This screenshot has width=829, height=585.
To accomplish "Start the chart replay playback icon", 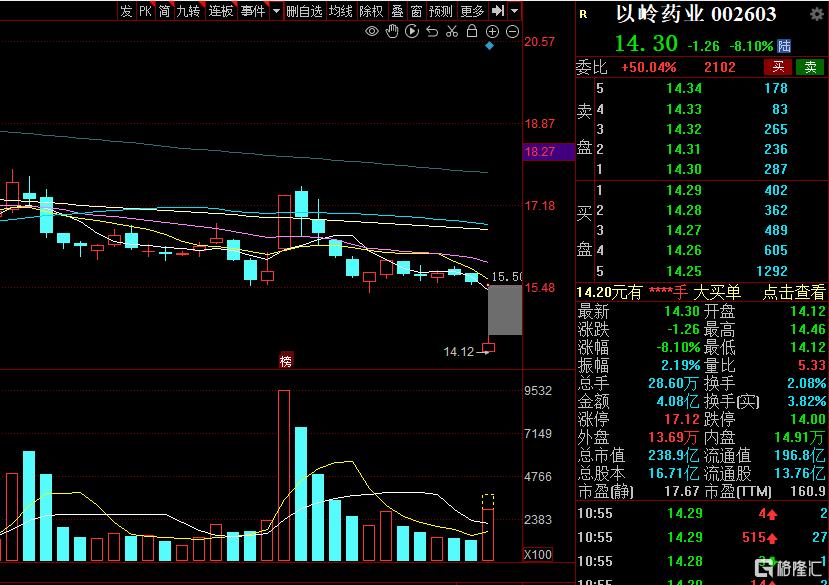I will click(x=412, y=31).
